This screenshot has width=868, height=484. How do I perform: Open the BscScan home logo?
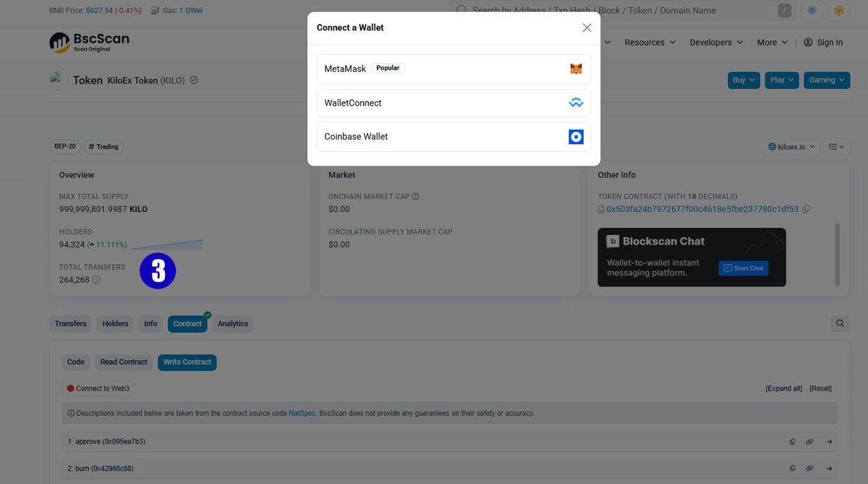[x=89, y=42]
